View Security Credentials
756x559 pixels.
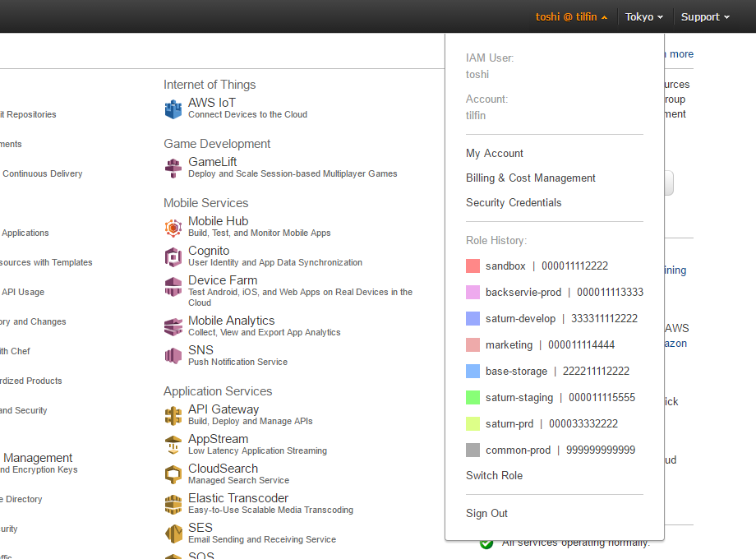tap(514, 202)
